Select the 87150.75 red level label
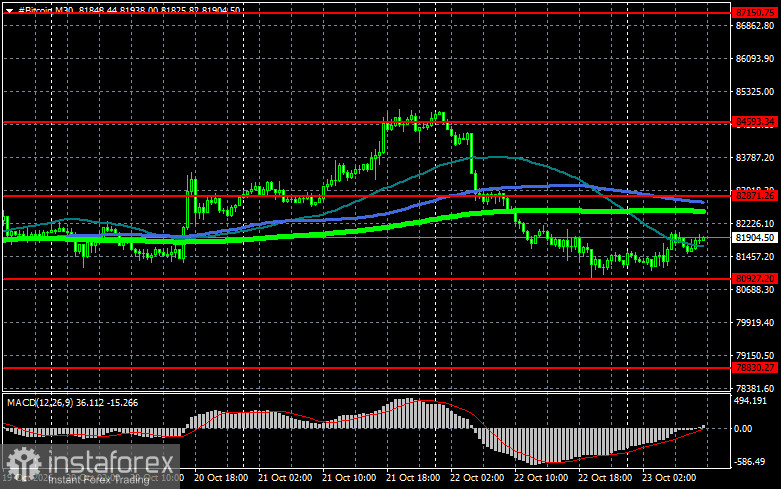The image size is (781, 489). [x=755, y=13]
